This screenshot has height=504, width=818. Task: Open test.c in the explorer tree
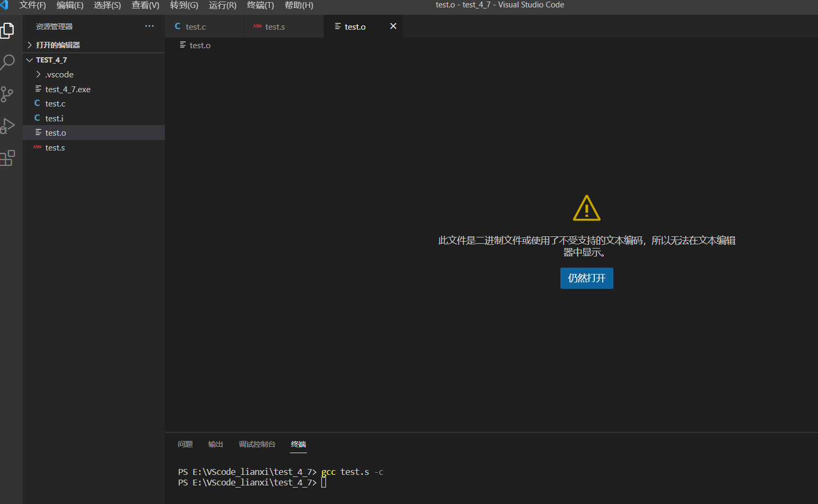click(x=94, y=103)
